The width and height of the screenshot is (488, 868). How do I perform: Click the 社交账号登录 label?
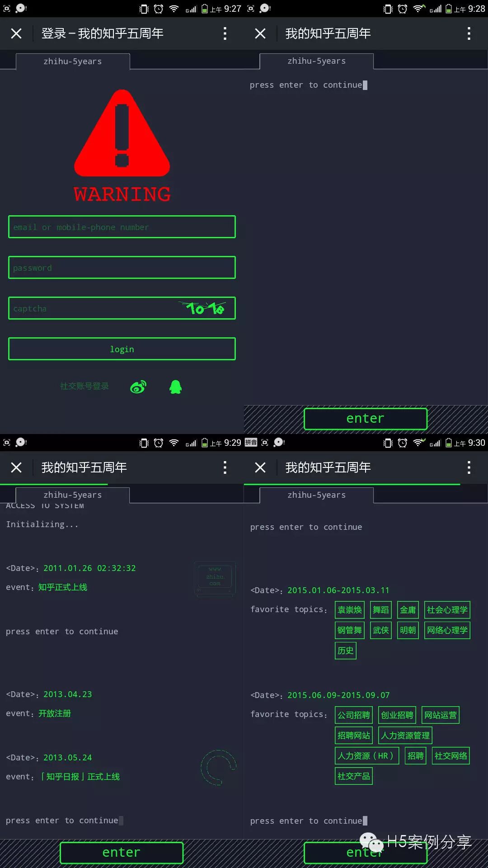(x=84, y=386)
